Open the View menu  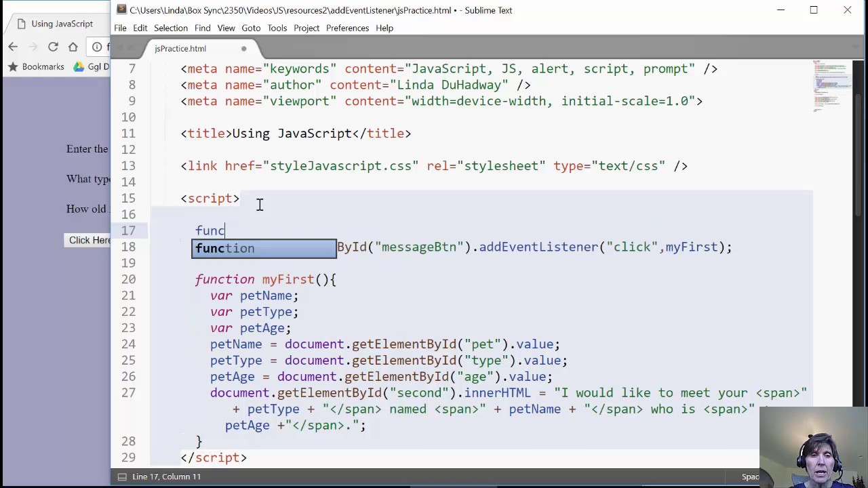coord(226,28)
